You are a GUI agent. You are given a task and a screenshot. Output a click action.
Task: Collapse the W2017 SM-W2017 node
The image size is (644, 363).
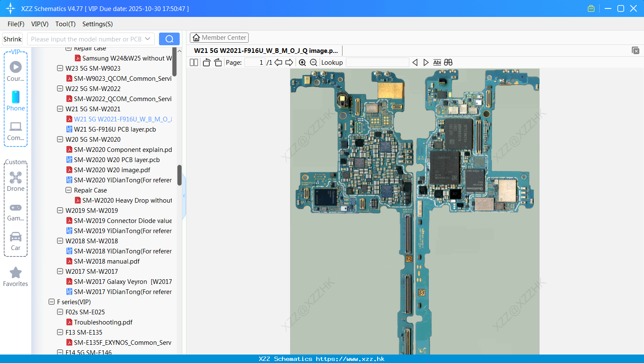tap(60, 271)
